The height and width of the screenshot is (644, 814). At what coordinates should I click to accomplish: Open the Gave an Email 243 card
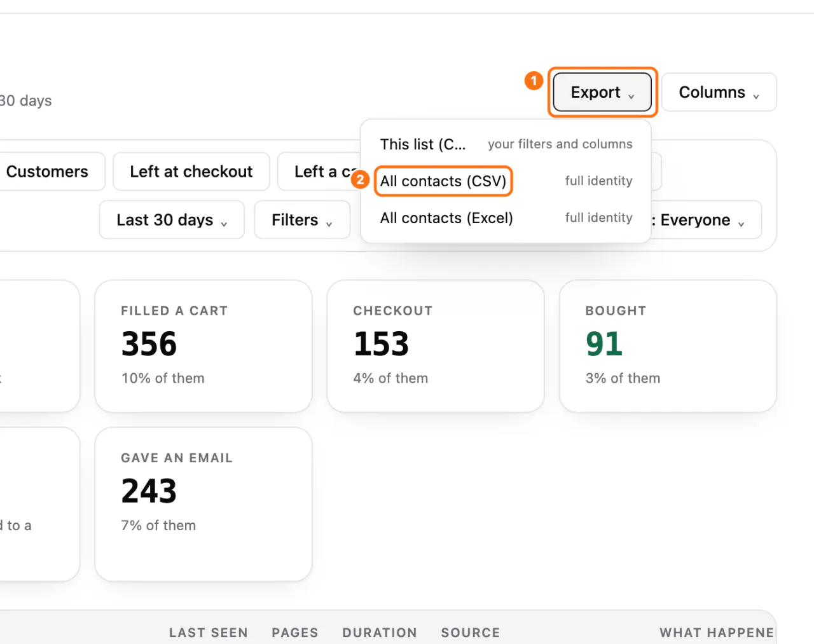(x=203, y=504)
